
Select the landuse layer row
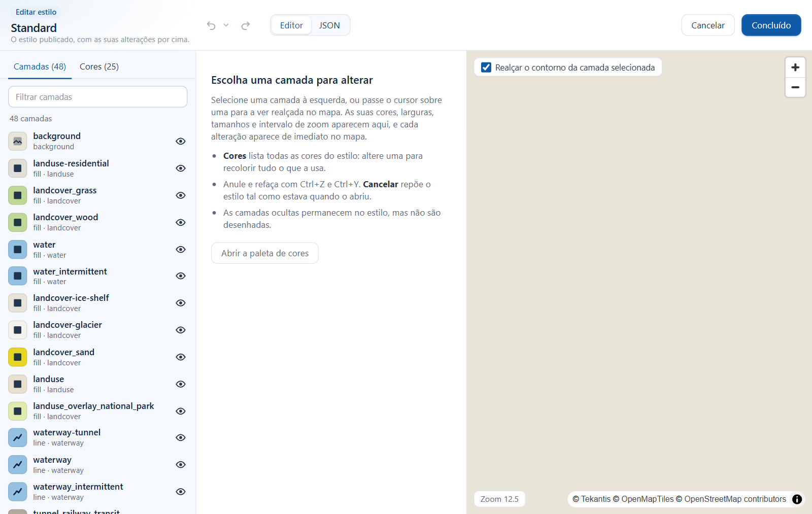pyautogui.click(x=98, y=384)
